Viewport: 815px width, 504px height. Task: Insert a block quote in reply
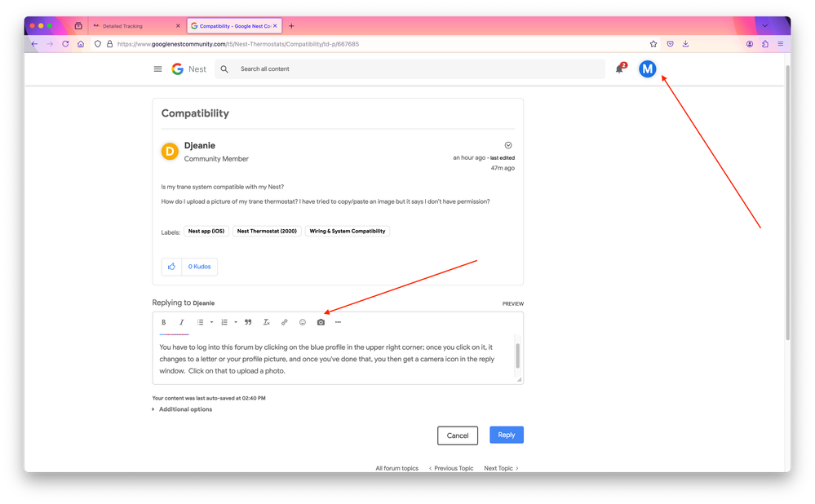click(x=248, y=322)
